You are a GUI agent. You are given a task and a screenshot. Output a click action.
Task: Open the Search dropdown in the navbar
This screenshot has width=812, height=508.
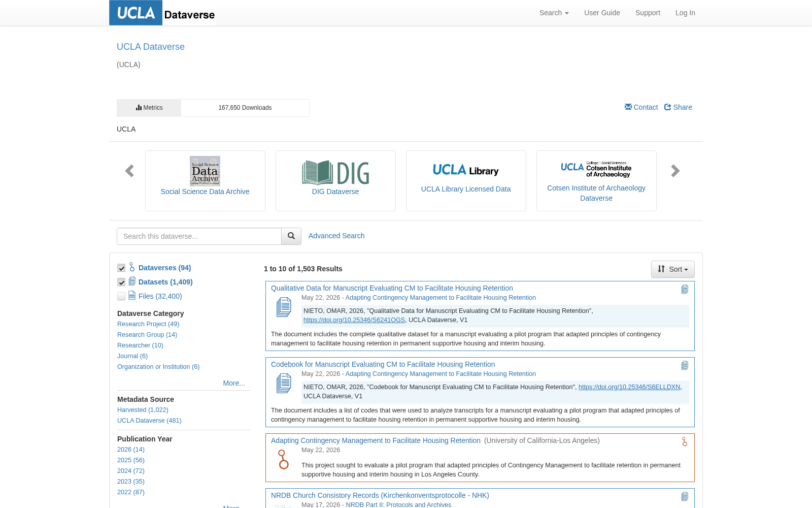tap(554, 13)
